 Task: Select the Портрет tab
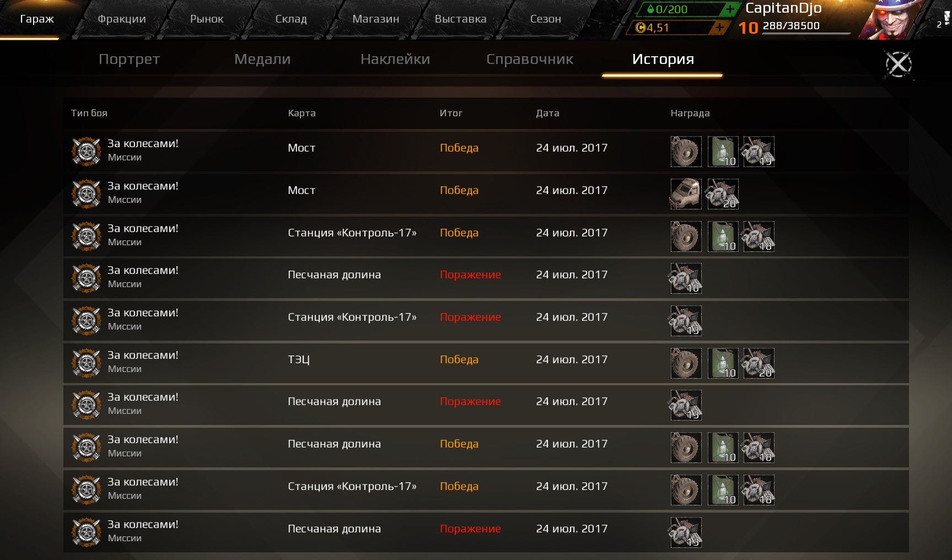pos(129,59)
